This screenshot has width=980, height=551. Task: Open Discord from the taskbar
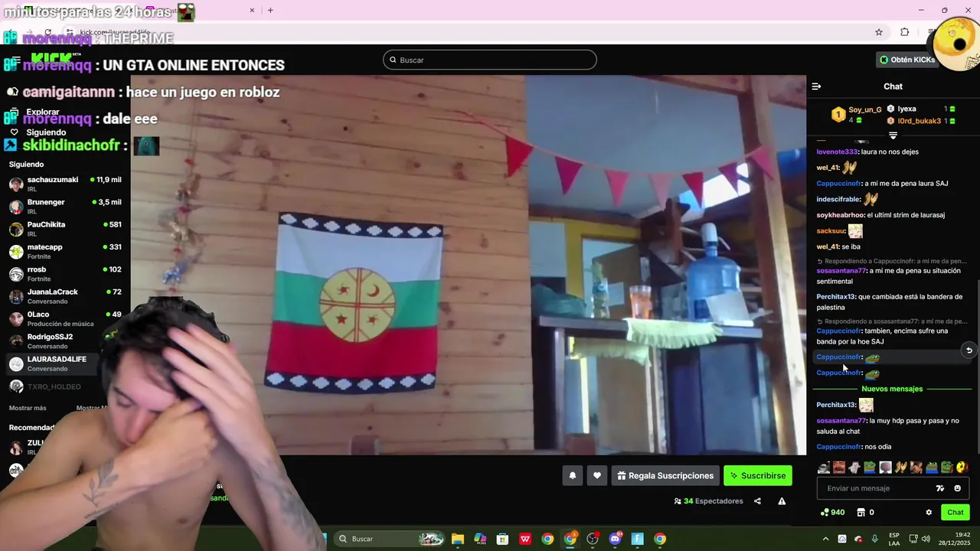(x=615, y=539)
